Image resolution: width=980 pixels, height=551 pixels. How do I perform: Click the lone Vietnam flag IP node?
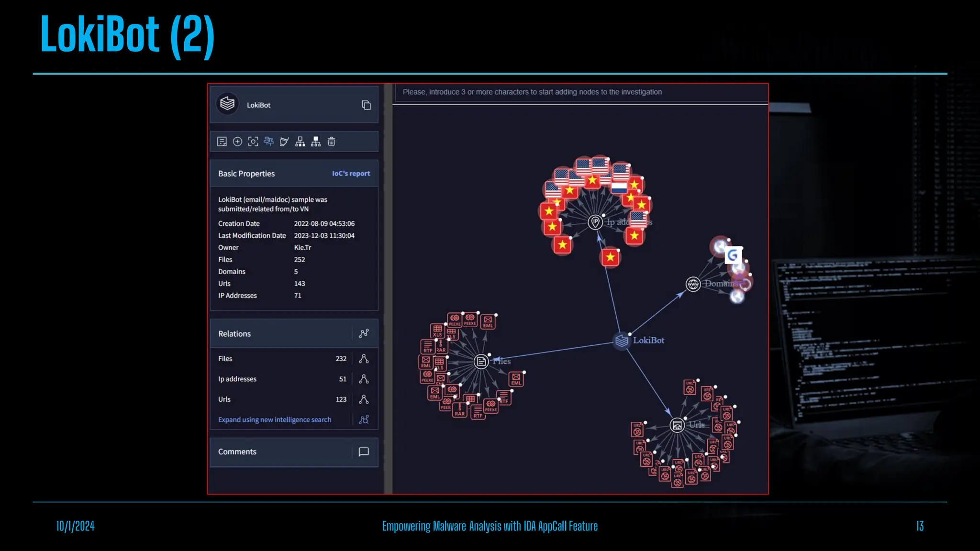610,257
